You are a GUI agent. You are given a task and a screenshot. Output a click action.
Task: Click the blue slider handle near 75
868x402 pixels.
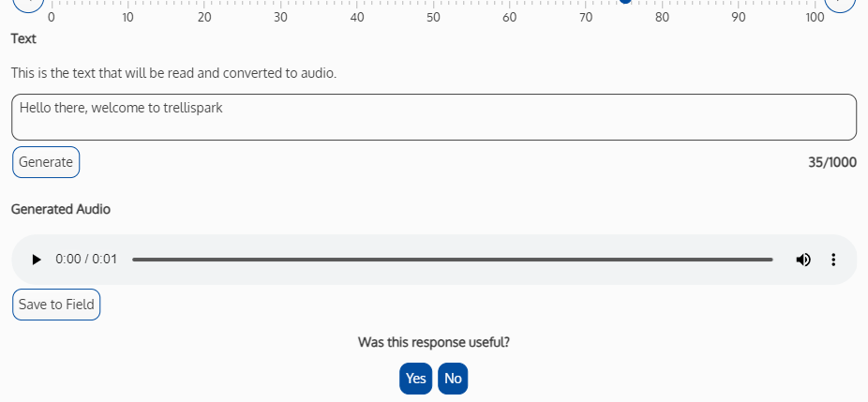click(x=625, y=2)
